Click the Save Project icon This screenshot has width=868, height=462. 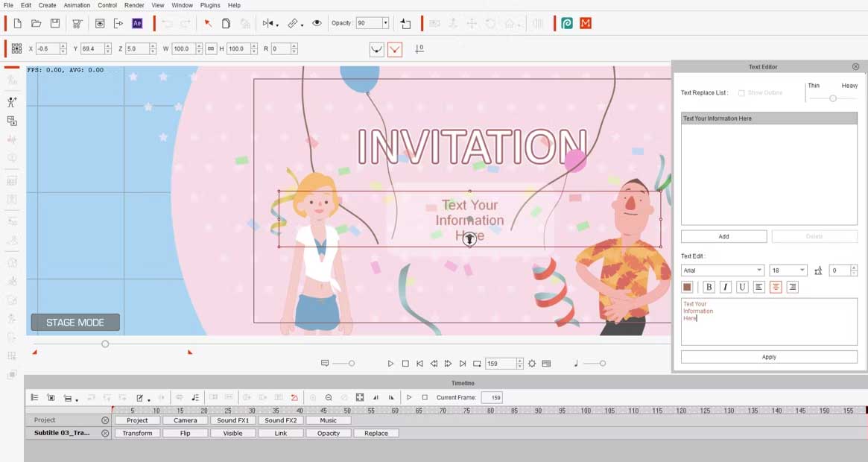pyautogui.click(x=55, y=24)
